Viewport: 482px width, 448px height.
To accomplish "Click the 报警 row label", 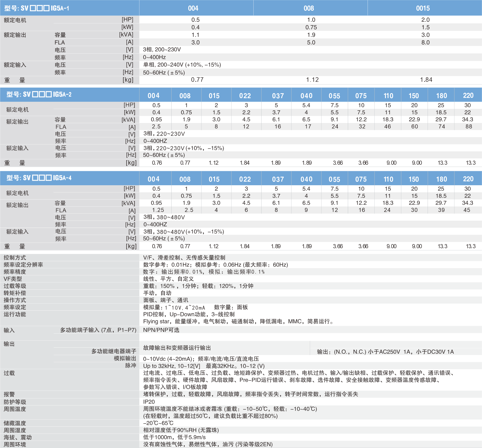I will point(9,394).
